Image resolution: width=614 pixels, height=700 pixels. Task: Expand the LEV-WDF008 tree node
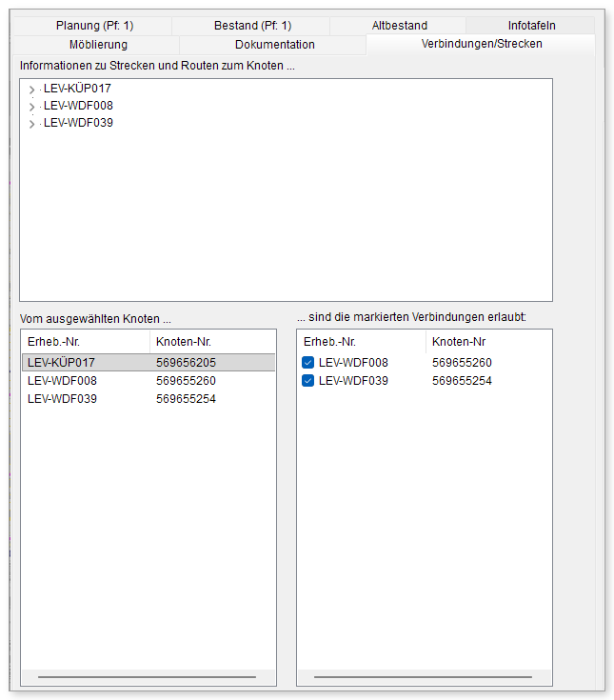pos(31,107)
